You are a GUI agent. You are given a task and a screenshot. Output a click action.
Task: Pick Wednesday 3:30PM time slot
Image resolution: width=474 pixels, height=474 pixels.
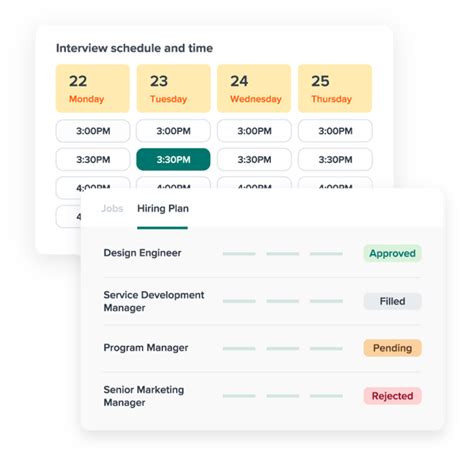[x=254, y=160]
